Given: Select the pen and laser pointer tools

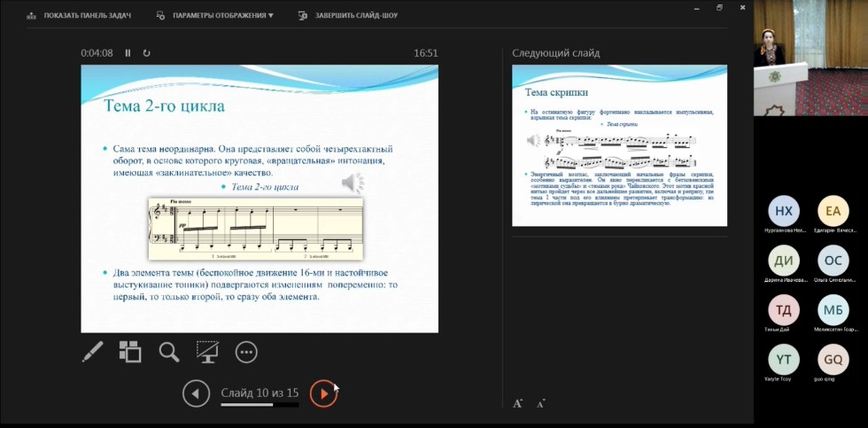Looking at the screenshot, I should [x=93, y=352].
